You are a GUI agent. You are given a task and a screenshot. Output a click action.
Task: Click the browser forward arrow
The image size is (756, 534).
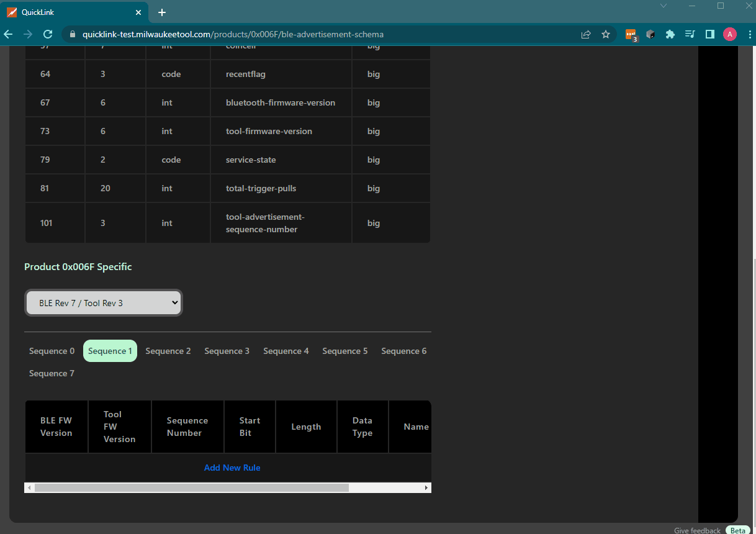click(28, 35)
